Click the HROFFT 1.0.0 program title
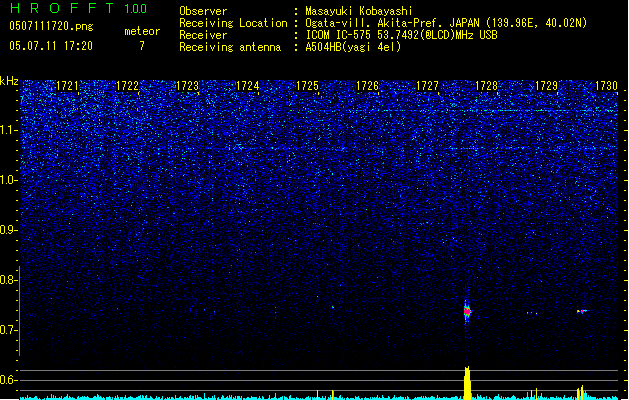The height and width of the screenshot is (400, 629). pos(78,8)
